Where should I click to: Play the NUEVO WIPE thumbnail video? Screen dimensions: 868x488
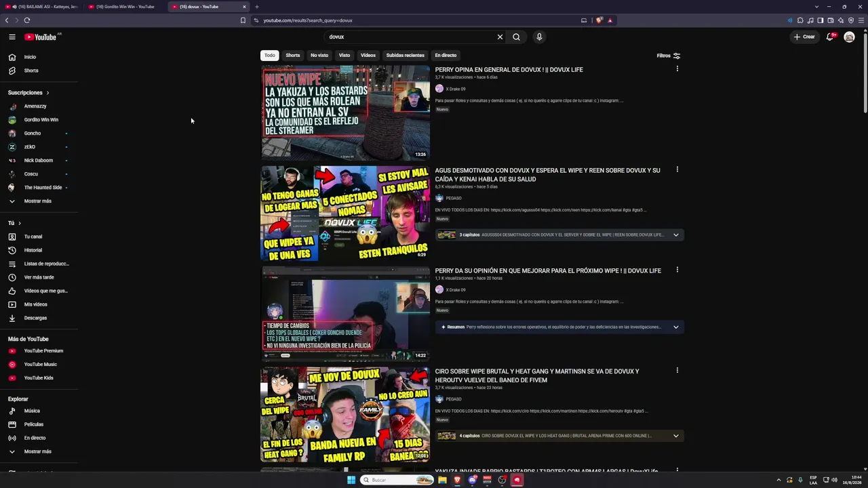click(x=345, y=113)
